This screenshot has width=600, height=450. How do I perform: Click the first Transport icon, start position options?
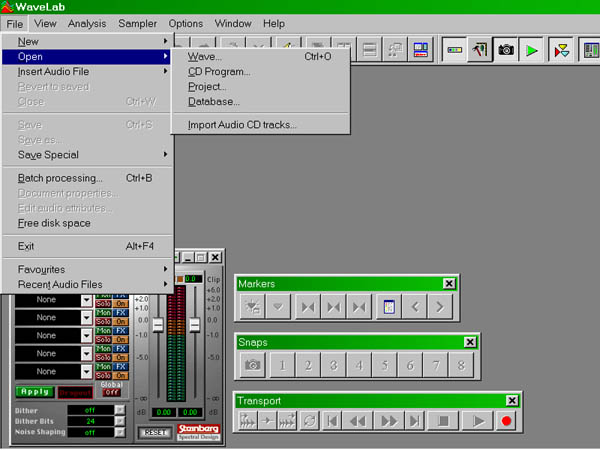(x=248, y=421)
